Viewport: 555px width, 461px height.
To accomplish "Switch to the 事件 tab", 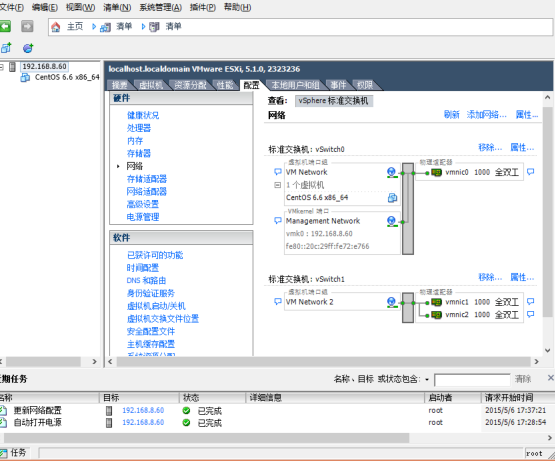I will pos(338,85).
